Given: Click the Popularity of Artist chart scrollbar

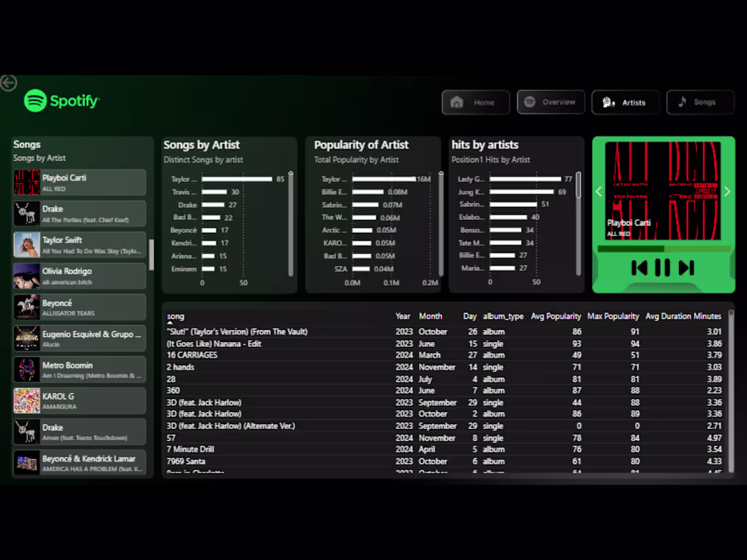Looking at the screenshot, I should click(x=441, y=224).
